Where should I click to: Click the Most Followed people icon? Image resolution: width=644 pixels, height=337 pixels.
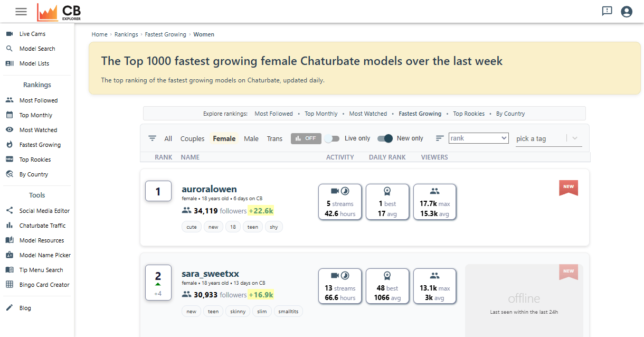9,100
